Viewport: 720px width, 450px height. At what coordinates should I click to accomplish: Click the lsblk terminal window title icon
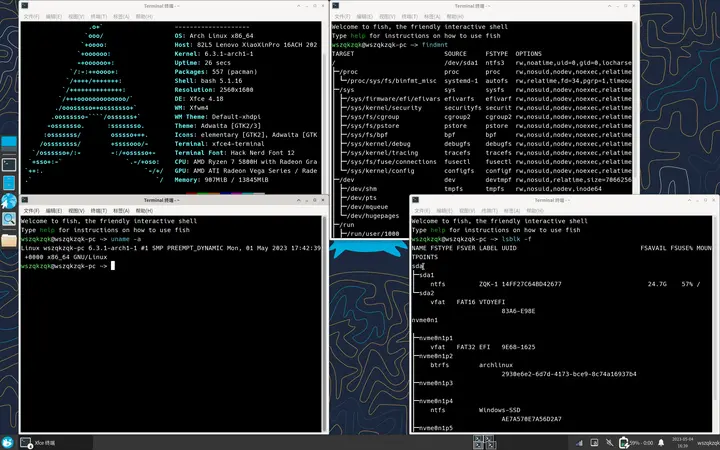click(x=416, y=200)
